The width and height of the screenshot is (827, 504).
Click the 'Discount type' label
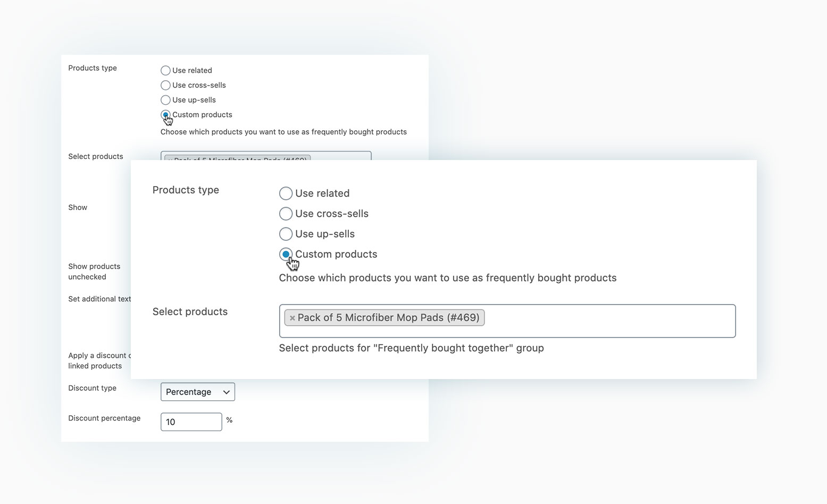point(92,388)
